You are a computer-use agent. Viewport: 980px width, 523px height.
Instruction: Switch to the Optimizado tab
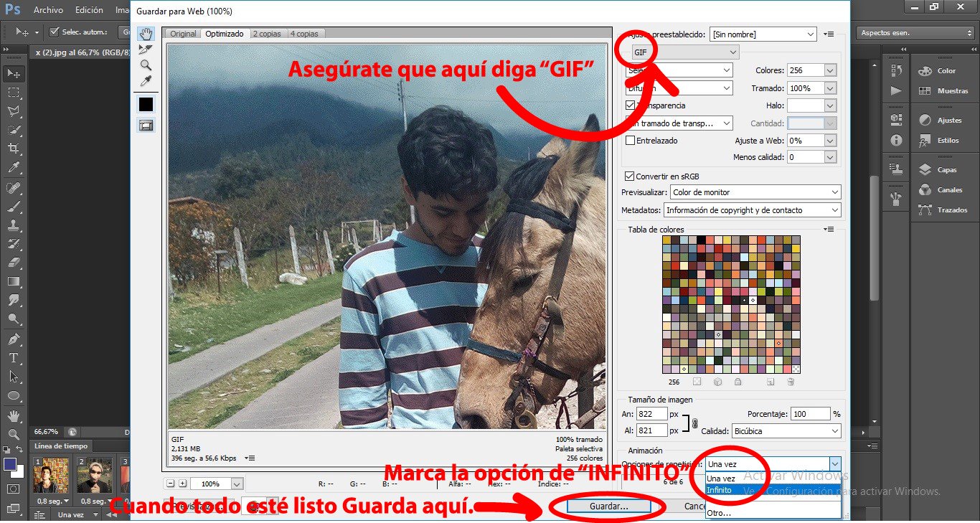(x=224, y=34)
